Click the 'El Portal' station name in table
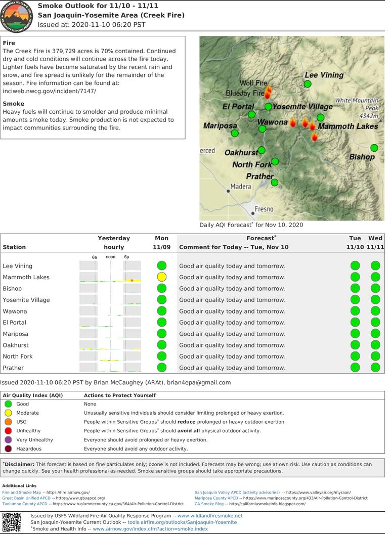This screenshot has height=534, width=392. [x=14, y=322]
